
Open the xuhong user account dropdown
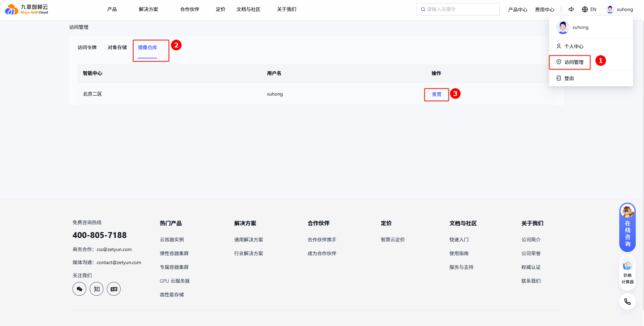tap(620, 9)
